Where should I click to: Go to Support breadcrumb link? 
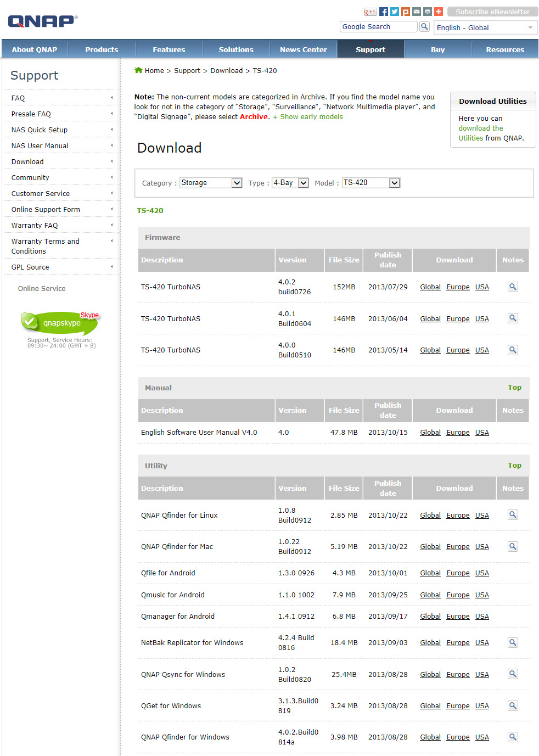click(x=187, y=71)
